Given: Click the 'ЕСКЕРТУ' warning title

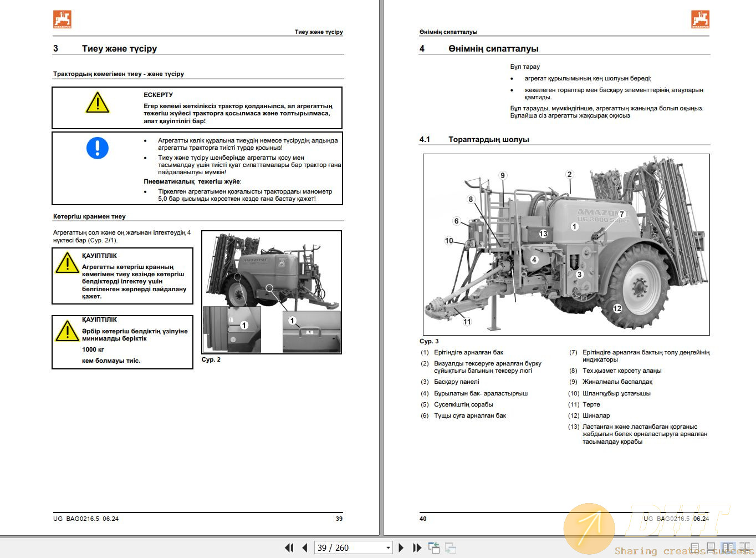Looking at the screenshot, I should click(158, 95).
